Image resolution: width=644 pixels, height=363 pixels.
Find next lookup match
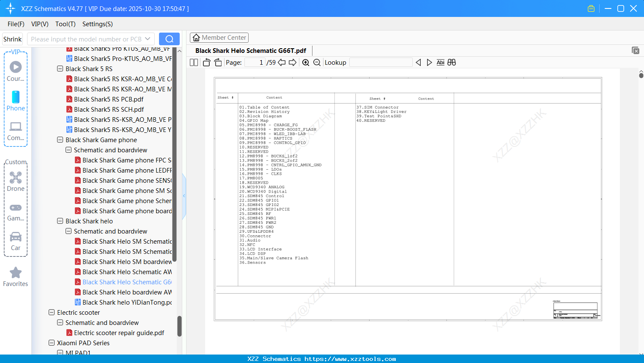[x=429, y=63]
